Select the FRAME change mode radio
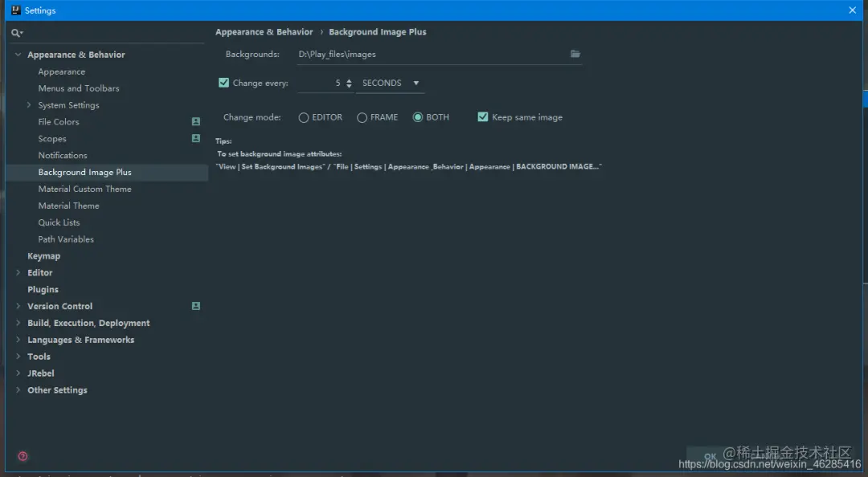The image size is (868, 477). point(362,117)
